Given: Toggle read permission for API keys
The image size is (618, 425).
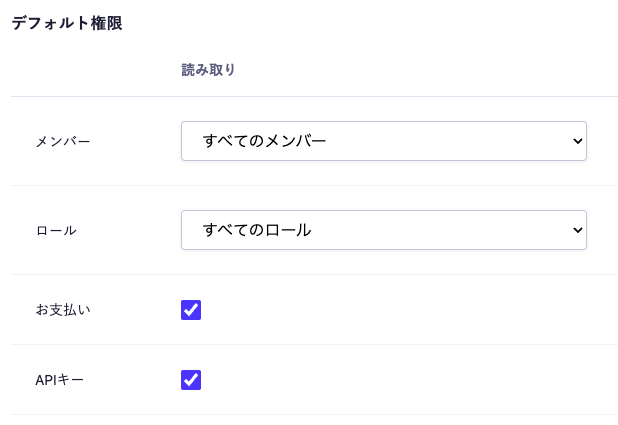Looking at the screenshot, I should 191,380.
